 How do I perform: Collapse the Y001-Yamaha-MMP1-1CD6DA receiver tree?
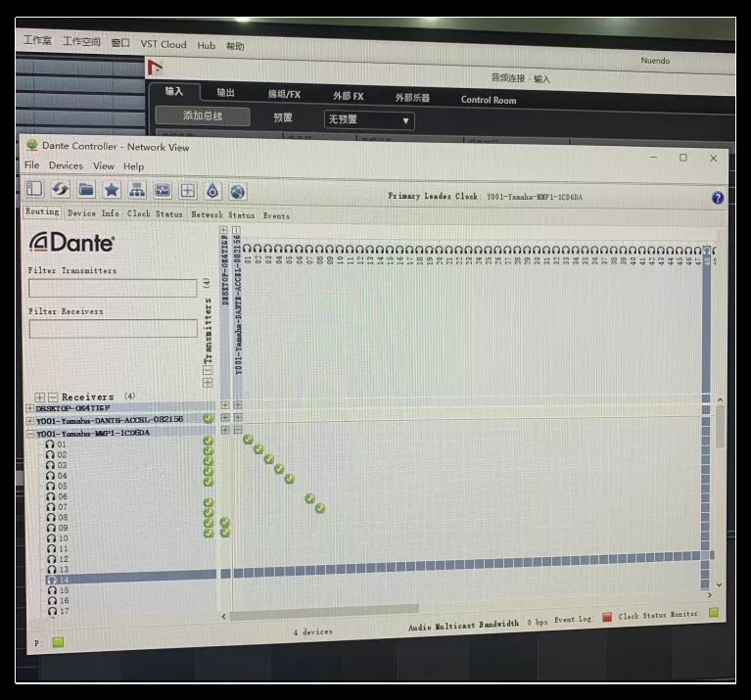29,433
